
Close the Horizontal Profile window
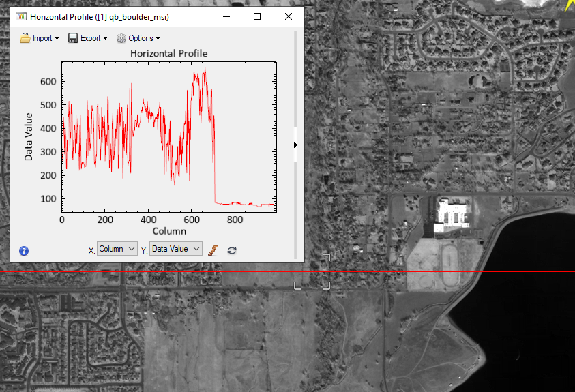[289, 16]
